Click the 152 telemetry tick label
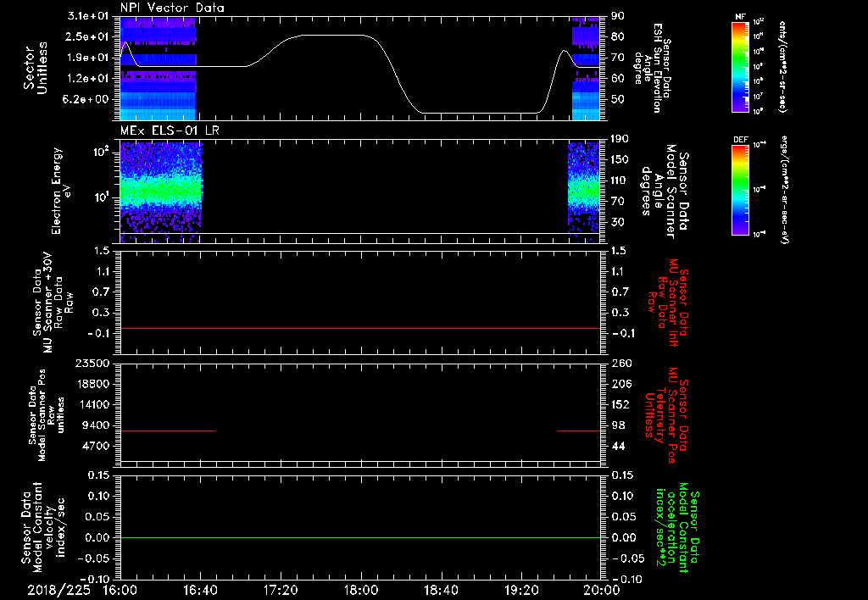Image resolution: width=868 pixels, height=600 pixels. point(621,404)
